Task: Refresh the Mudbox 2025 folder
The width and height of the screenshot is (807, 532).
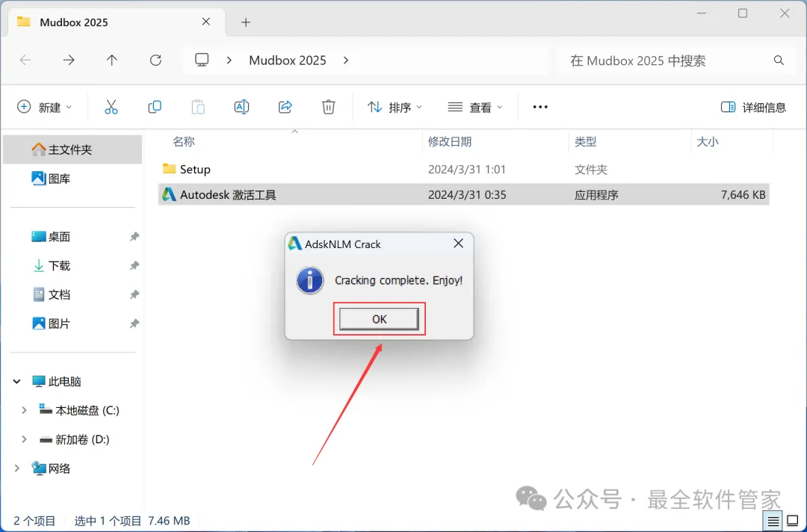Action: [x=155, y=61]
